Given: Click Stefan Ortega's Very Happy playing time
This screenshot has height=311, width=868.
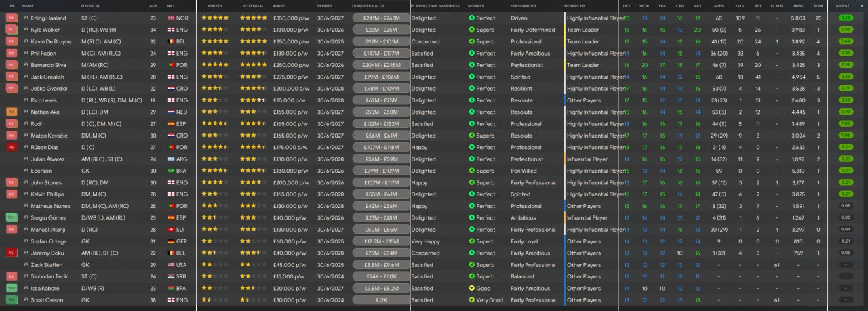Looking at the screenshot, I should (426, 241).
